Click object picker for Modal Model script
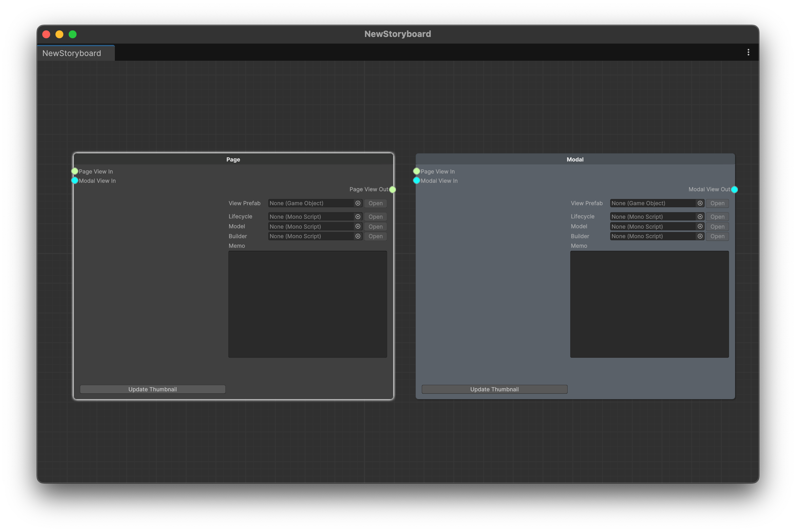This screenshot has height=532, width=796. tap(700, 226)
